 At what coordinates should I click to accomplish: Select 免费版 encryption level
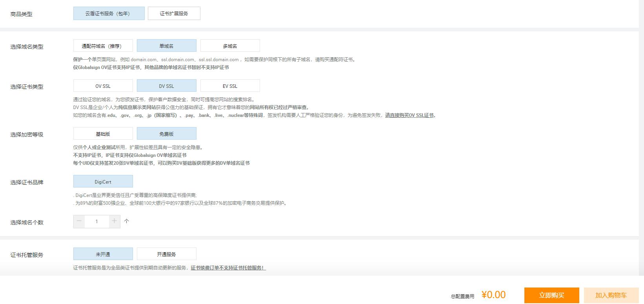coord(166,134)
